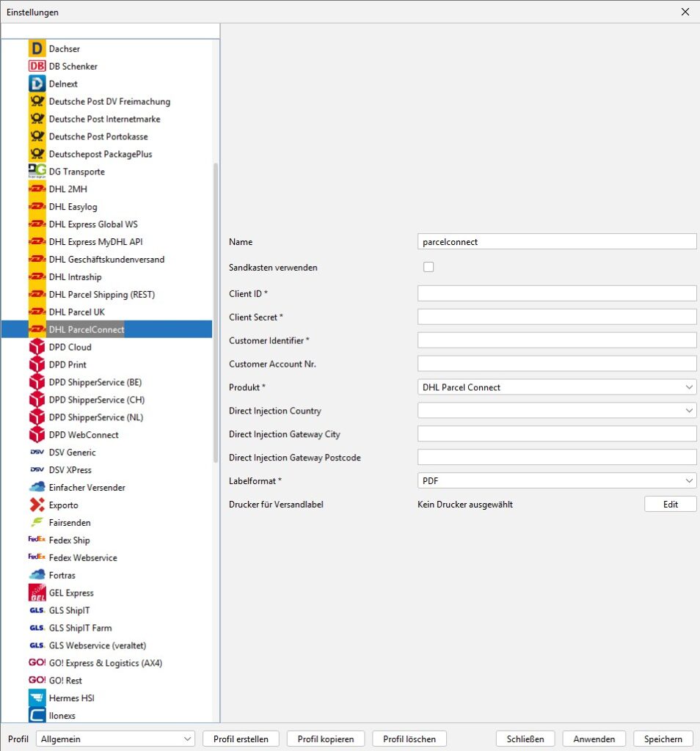Screen dimensions: 700x751
Task: Click the Fedex Ship logo icon
Action: click(37, 540)
